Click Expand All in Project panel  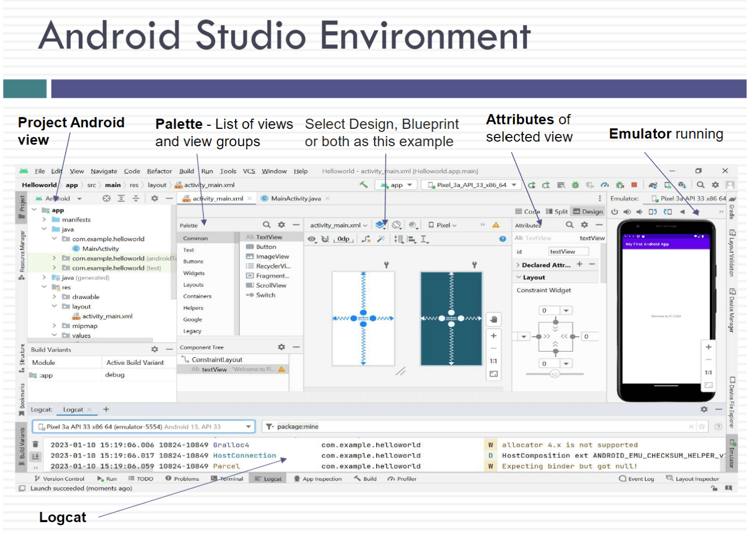click(121, 198)
